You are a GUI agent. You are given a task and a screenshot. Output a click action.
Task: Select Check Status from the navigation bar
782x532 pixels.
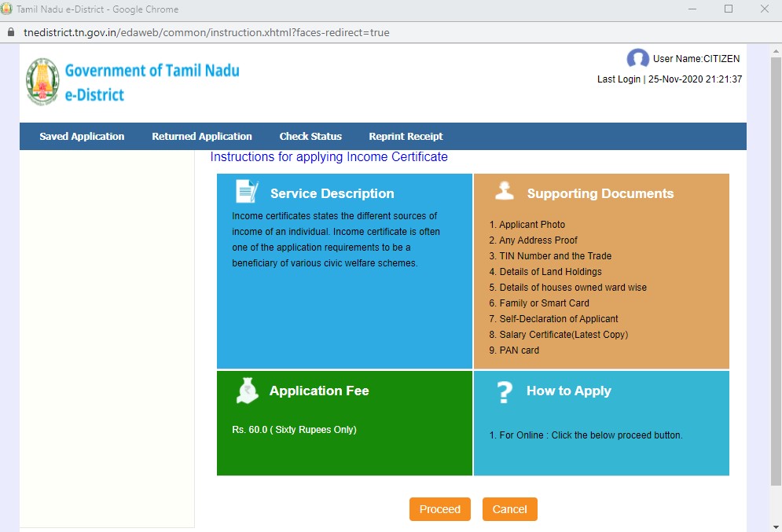(x=310, y=136)
